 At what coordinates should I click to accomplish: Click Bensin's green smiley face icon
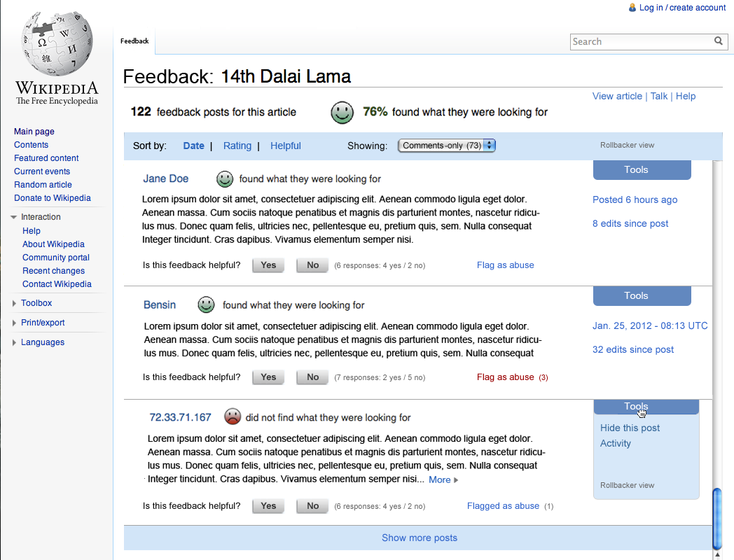pos(206,304)
